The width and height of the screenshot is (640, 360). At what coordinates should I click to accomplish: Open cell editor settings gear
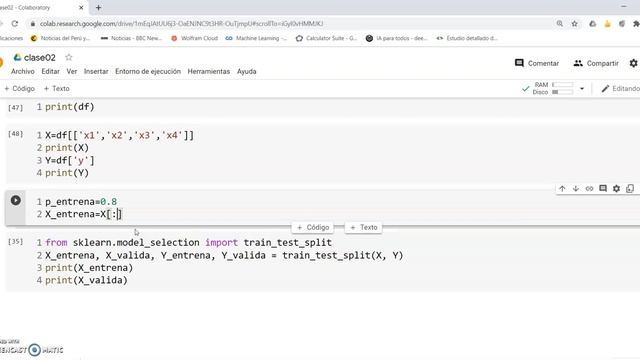click(616, 189)
